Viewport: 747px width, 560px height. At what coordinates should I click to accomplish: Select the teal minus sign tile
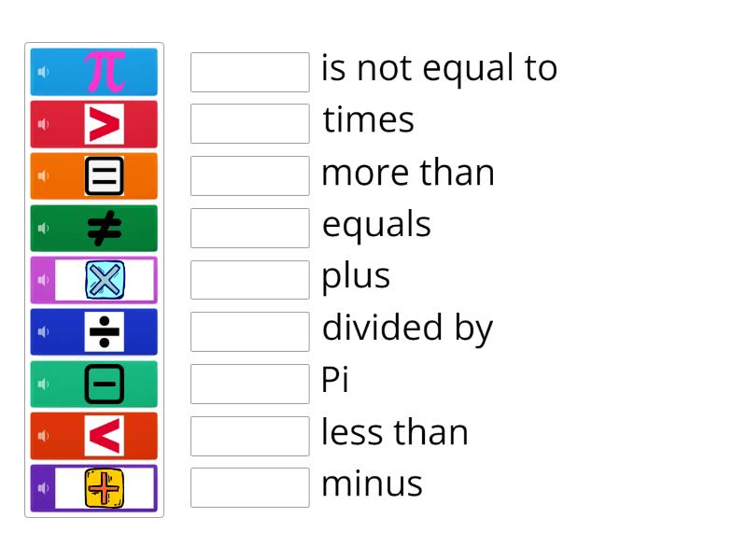[104, 384]
